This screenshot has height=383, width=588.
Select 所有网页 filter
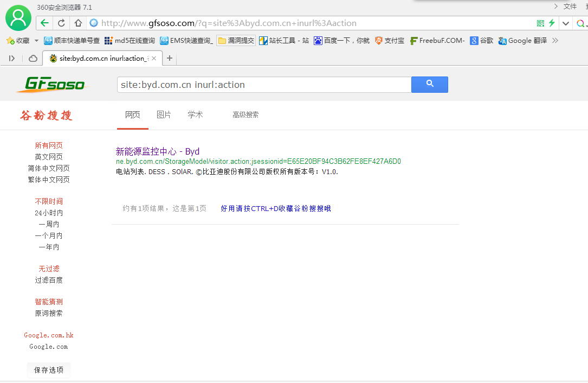49,145
